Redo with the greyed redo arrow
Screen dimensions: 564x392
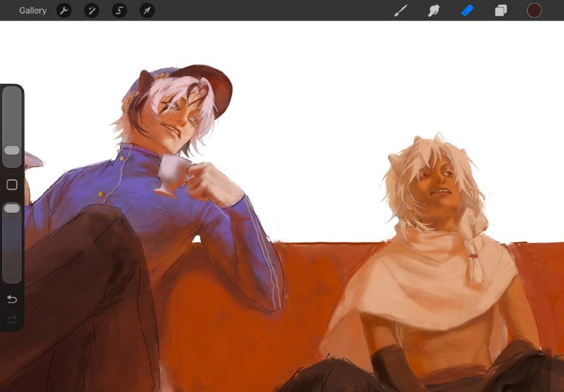12,319
